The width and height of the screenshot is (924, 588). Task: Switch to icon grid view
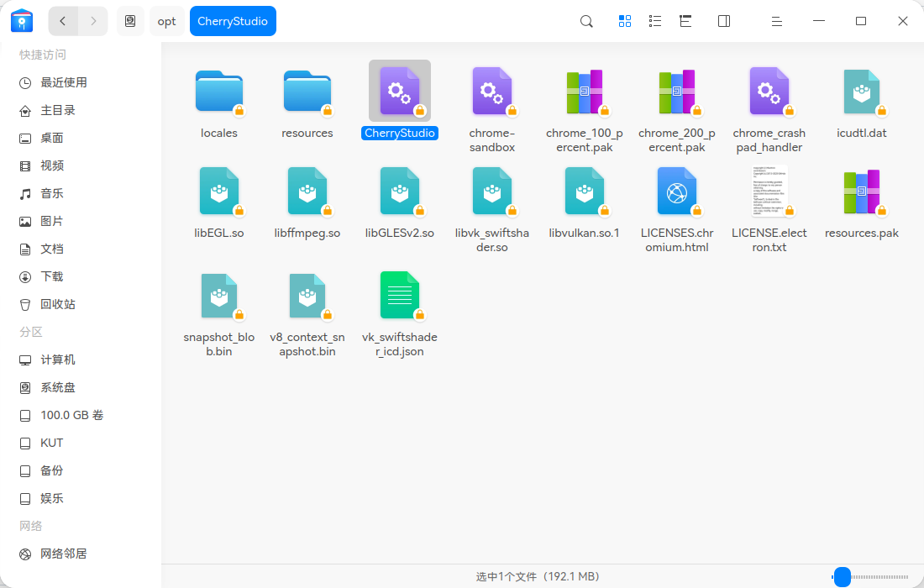click(625, 21)
